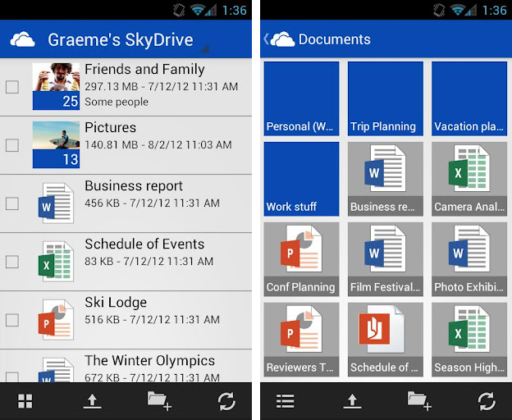
Task: Tap '140.81 MB - 8/2/12 11:03 AM' text
Action: click(158, 144)
